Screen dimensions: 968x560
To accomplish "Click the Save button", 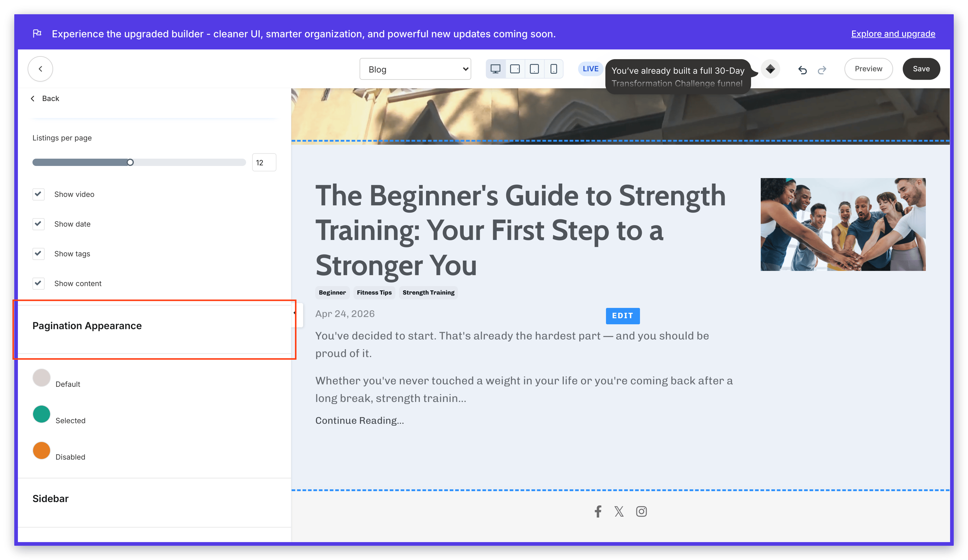I will pos(921,69).
